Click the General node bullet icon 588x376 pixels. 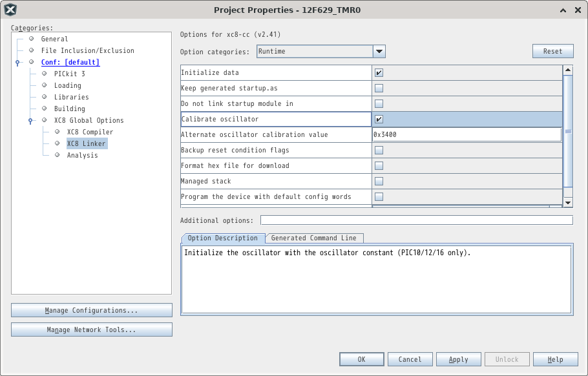32,39
